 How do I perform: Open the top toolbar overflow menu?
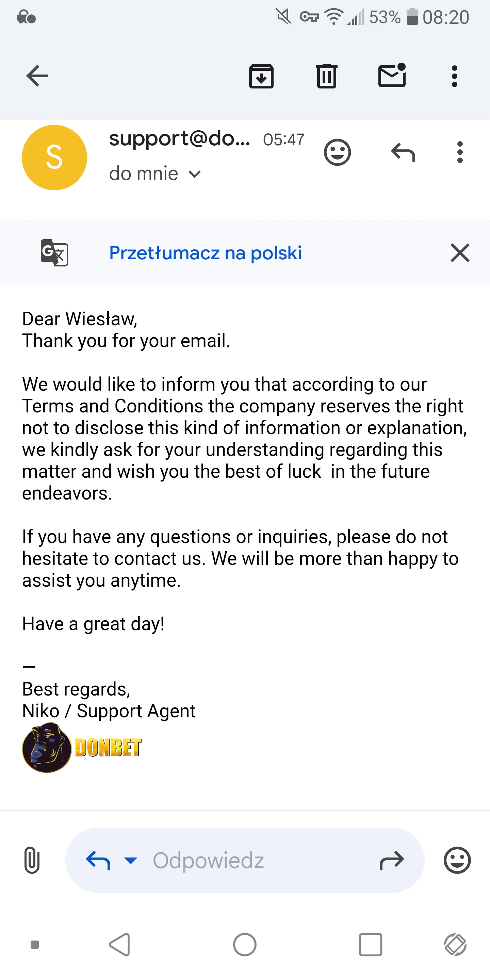click(x=454, y=76)
